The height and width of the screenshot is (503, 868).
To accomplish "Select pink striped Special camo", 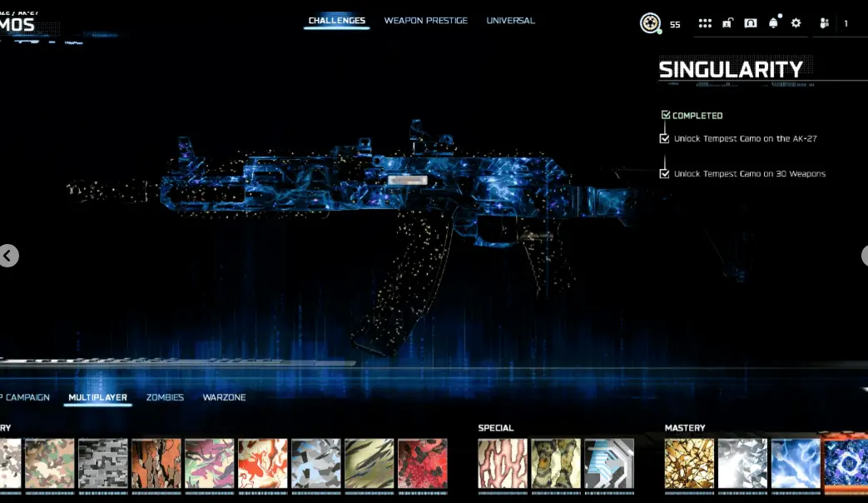I will (503, 464).
